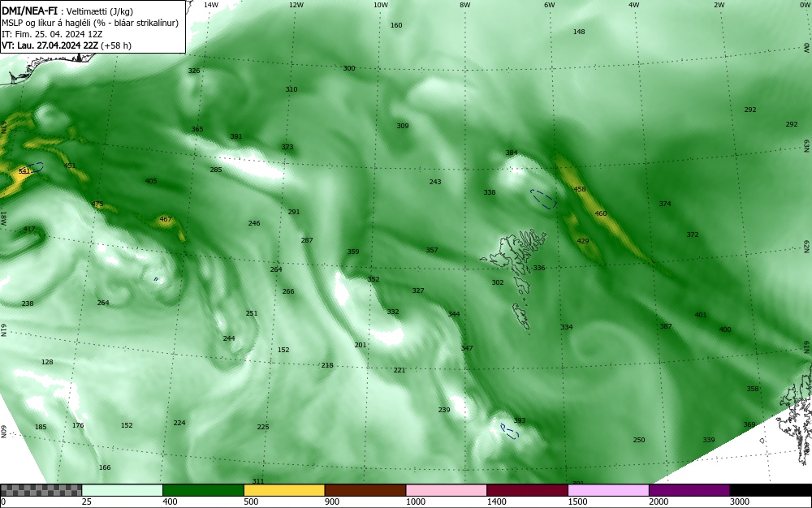Click the legend label "900"
The height and width of the screenshot is (508, 812).
pyautogui.click(x=332, y=502)
